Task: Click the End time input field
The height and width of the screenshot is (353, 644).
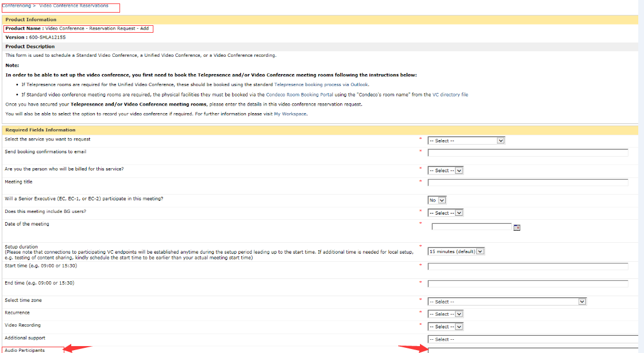Action: (x=528, y=284)
